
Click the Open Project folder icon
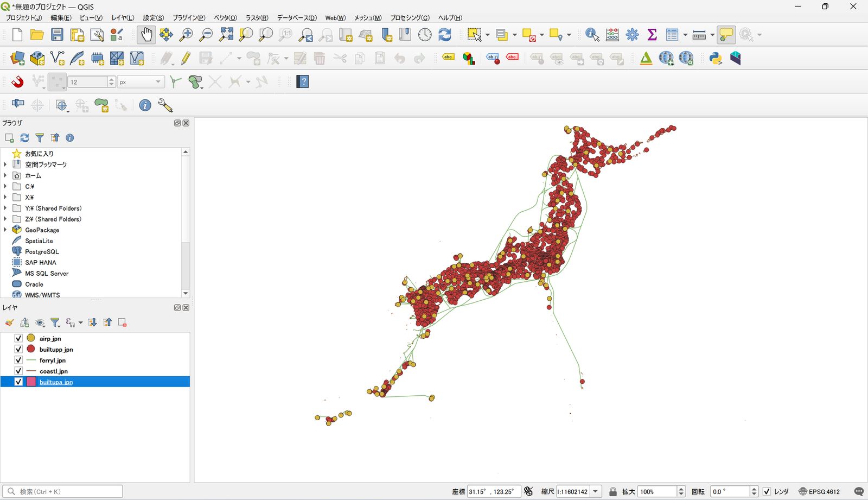click(37, 35)
